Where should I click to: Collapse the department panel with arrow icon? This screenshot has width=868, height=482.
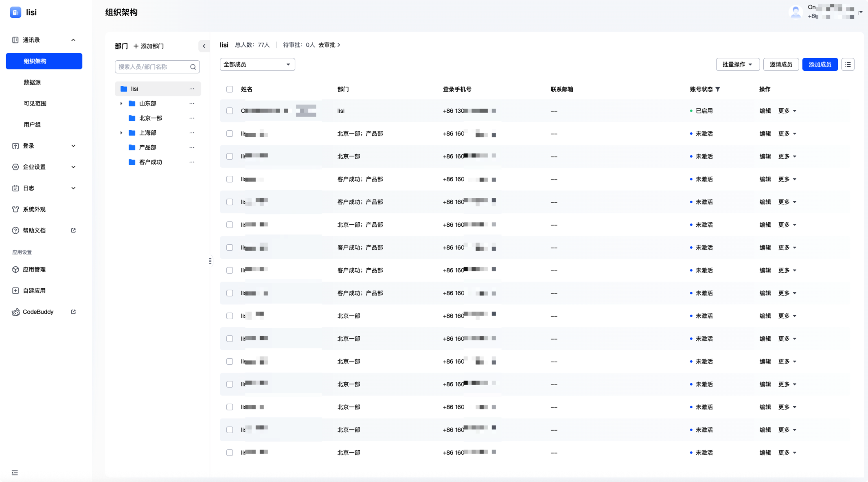[x=204, y=46]
